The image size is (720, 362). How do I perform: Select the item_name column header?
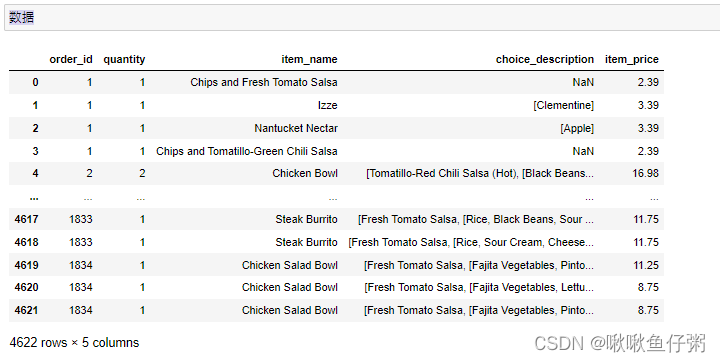point(309,59)
